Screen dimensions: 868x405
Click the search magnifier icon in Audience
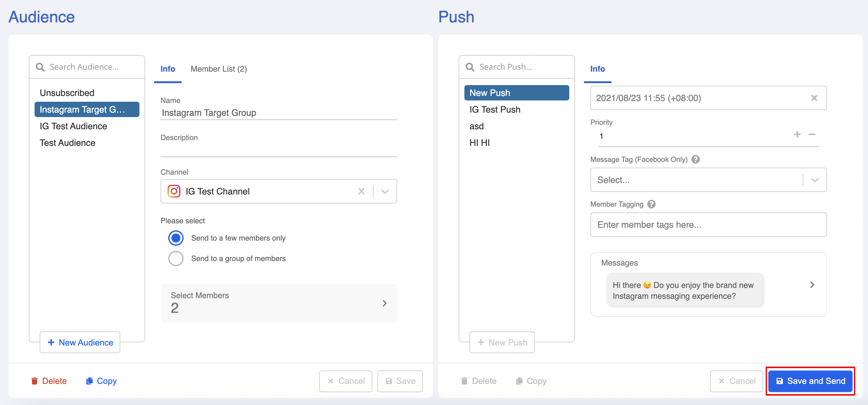tap(40, 67)
